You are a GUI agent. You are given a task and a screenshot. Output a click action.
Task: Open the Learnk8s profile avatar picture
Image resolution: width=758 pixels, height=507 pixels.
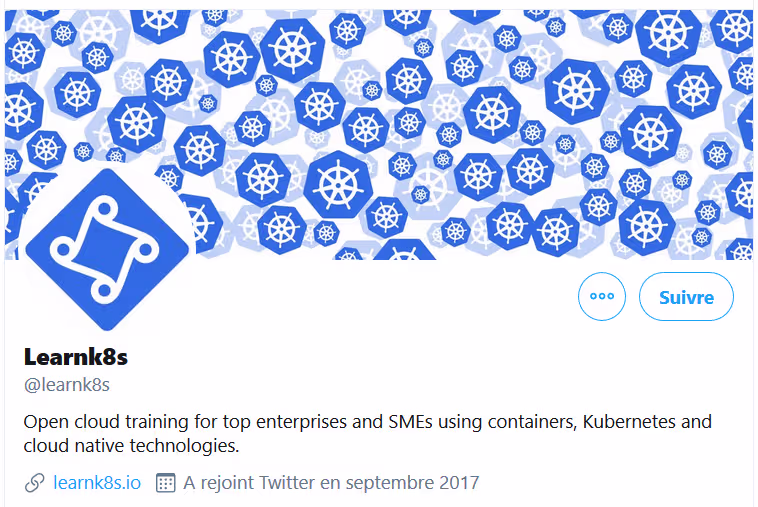[106, 250]
